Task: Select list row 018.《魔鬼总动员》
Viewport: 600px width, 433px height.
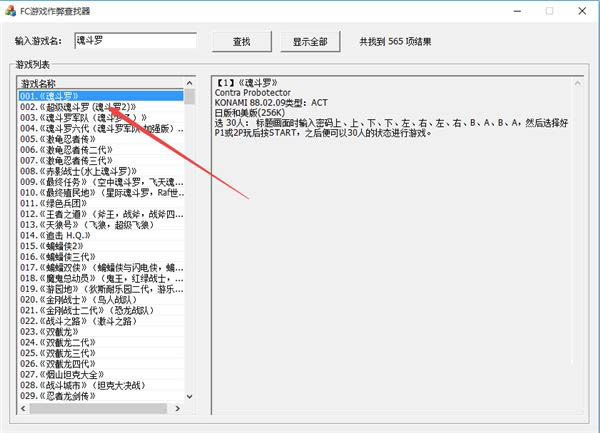Action: 101,278
